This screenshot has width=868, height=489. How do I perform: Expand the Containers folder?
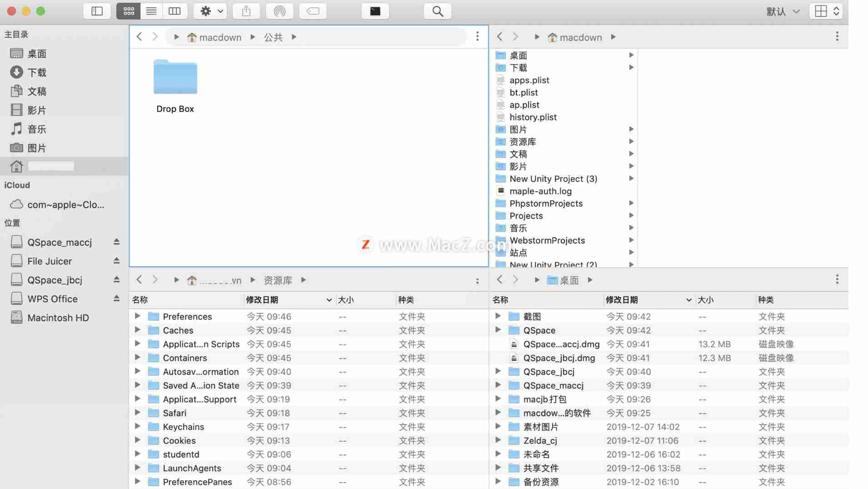tap(137, 357)
